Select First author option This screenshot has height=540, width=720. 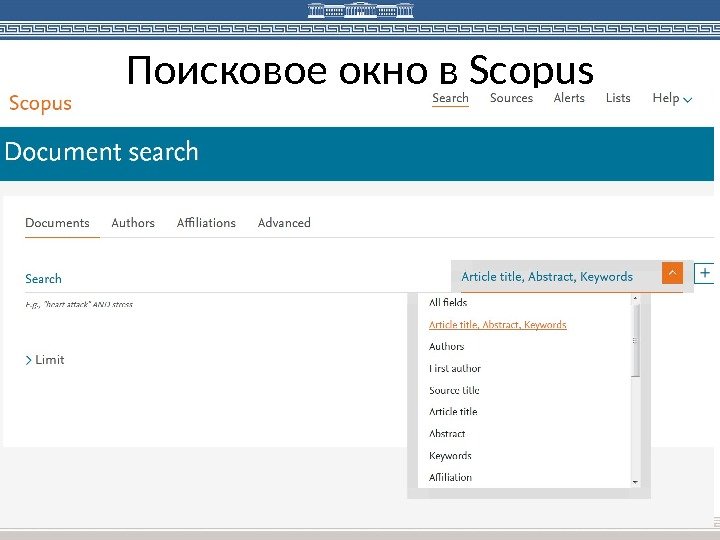[455, 368]
